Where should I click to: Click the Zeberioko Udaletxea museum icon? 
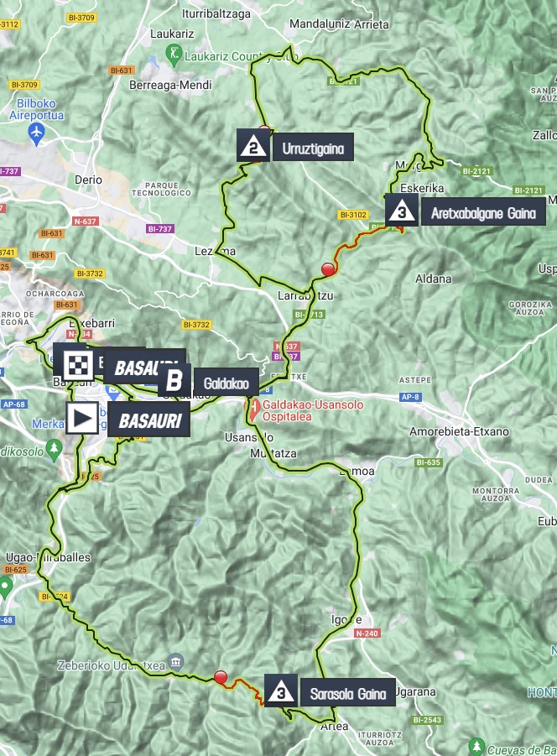point(175,661)
